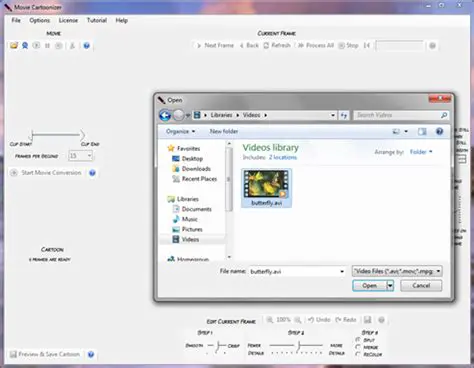Screen dimensions: 474x368
Task: Click the Open button in dialog
Action: point(370,286)
